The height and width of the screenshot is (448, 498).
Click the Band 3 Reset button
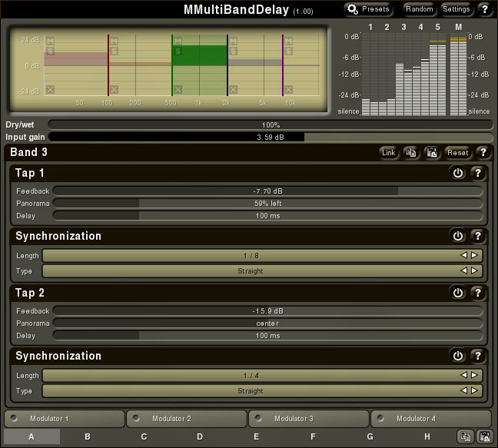(x=458, y=153)
